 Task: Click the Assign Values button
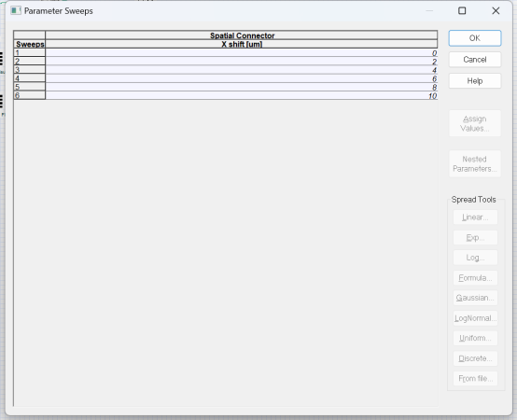(475, 123)
